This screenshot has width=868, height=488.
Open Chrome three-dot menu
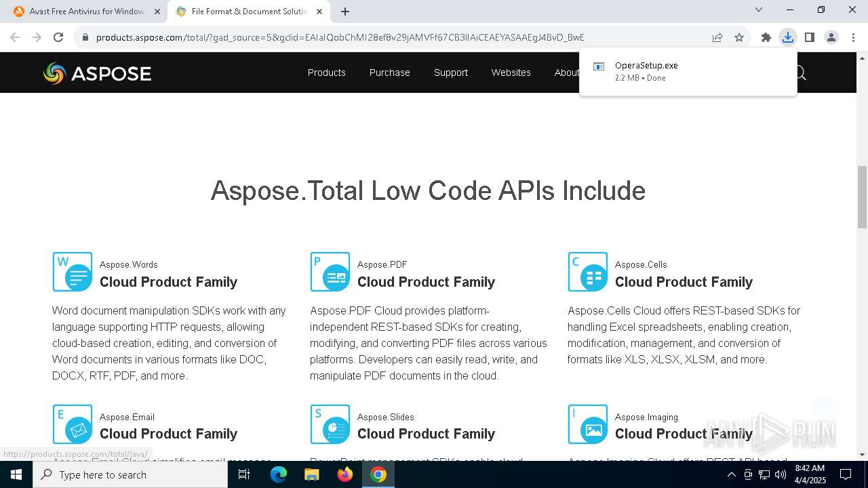[x=852, y=37]
